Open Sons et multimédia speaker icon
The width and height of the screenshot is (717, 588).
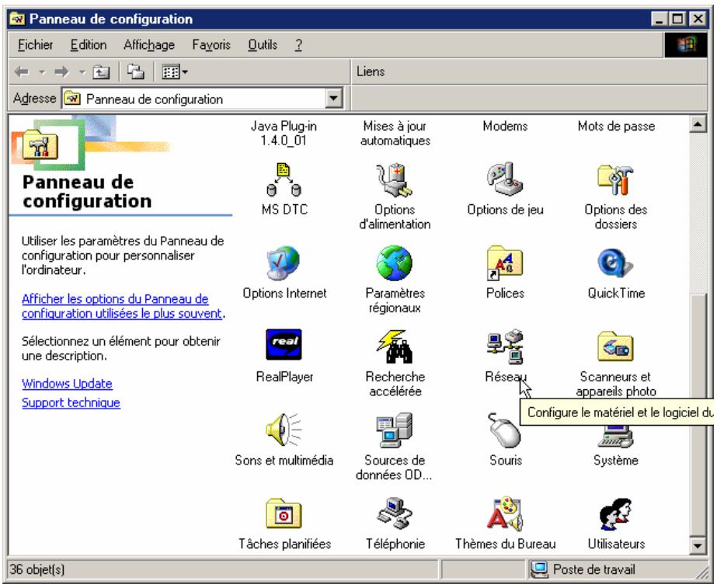point(284,430)
